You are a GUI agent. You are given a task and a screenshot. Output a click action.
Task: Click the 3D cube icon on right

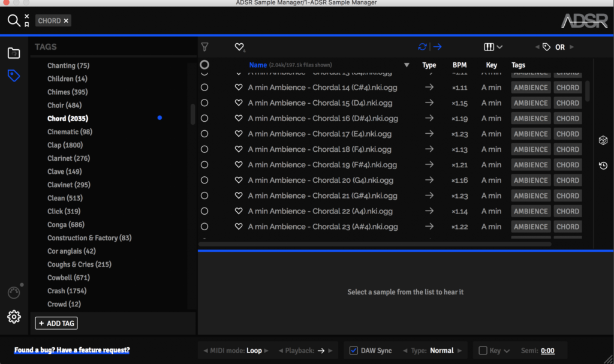click(603, 140)
